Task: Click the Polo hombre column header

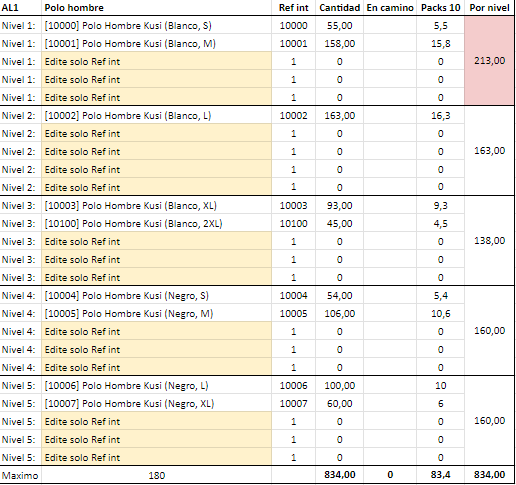Action: click(156, 8)
